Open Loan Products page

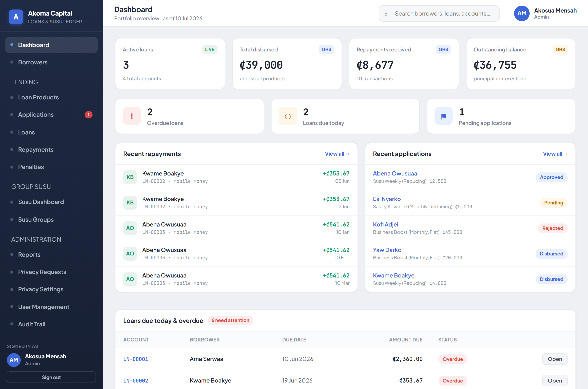tap(51, 97)
